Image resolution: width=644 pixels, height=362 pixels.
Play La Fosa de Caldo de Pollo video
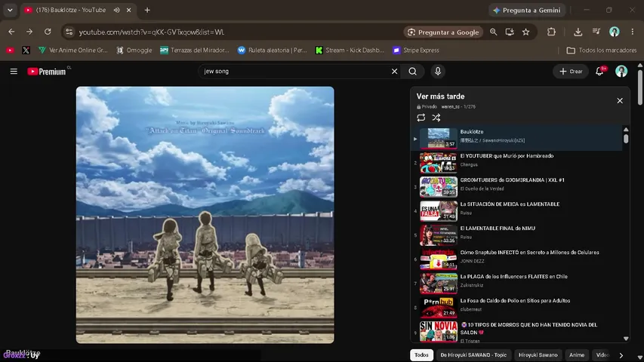pyautogui.click(x=517, y=308)
